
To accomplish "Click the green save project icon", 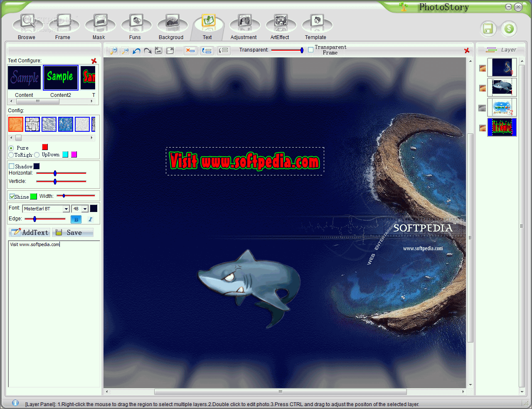I will click(488, 29).
